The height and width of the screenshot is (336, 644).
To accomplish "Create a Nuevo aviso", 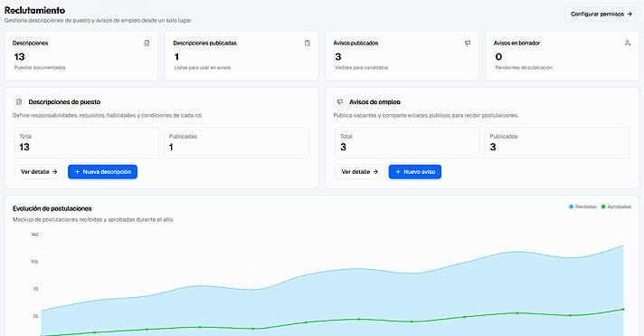I will (x=415, y=172).
